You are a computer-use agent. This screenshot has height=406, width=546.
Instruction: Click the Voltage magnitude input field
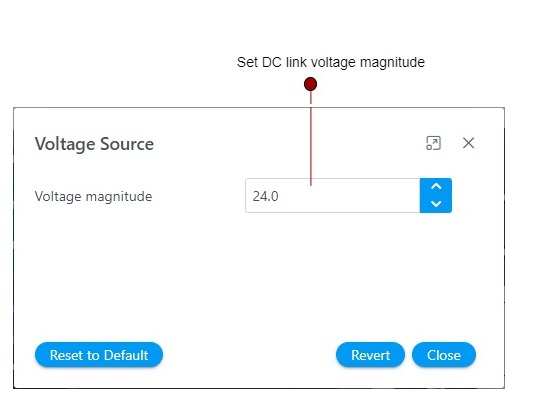[333, 196]
